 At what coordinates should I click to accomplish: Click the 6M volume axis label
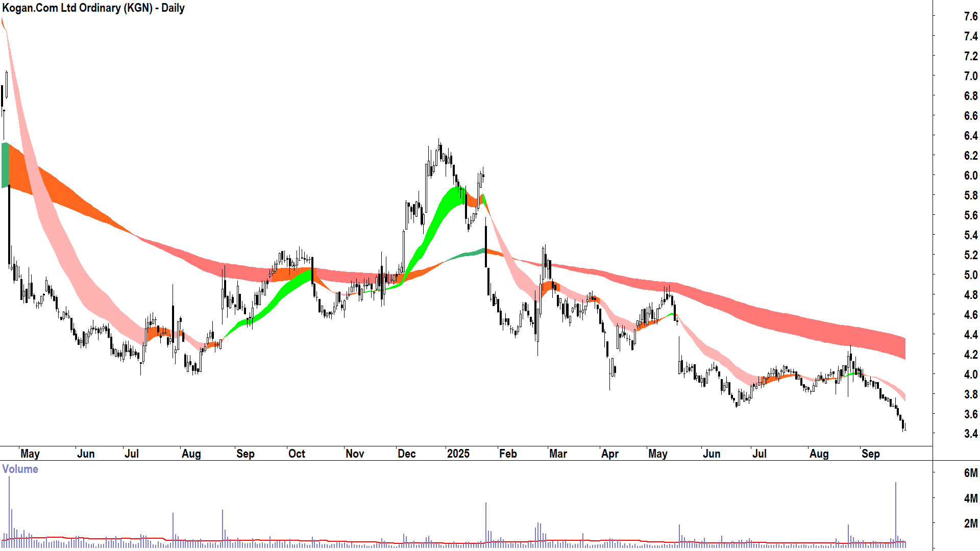coord(970,473)
